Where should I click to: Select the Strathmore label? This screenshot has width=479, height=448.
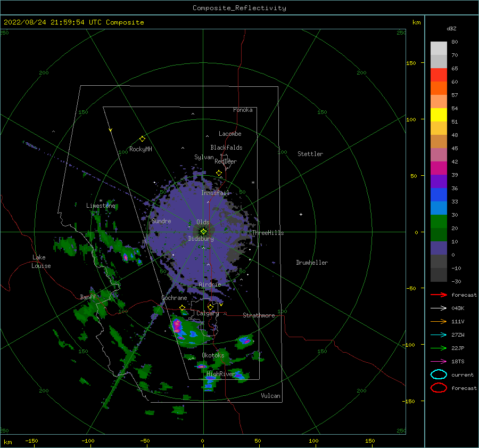pos(259,315)
